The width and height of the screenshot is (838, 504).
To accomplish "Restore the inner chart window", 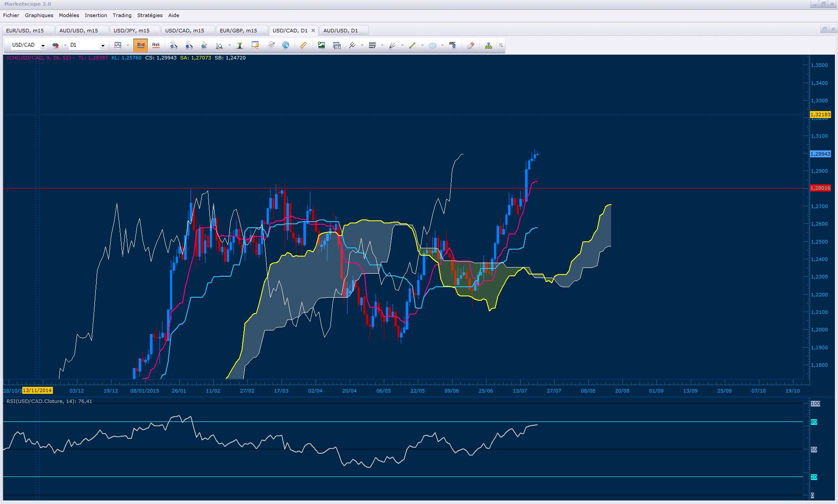I will tap(824, 29).
